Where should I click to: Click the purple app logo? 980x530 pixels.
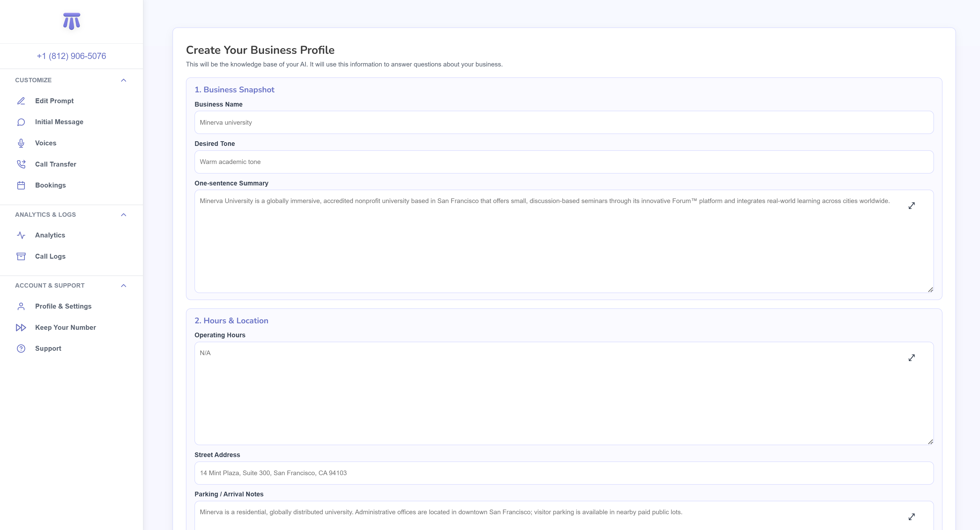(x=72, y=21)
